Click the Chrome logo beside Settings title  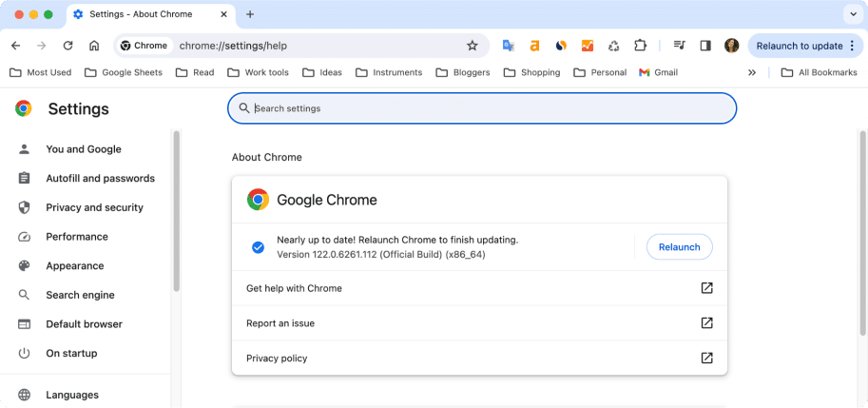click(x=23, y=108)
